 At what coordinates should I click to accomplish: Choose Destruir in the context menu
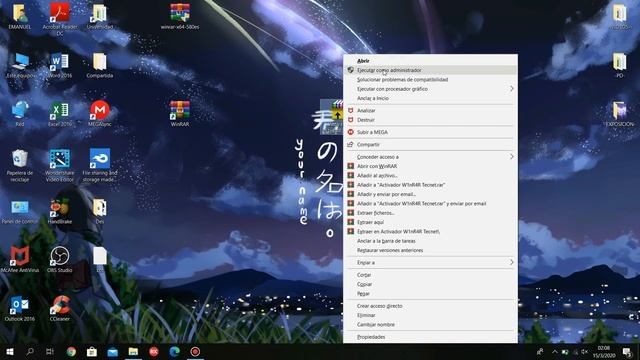click(431, 120)
